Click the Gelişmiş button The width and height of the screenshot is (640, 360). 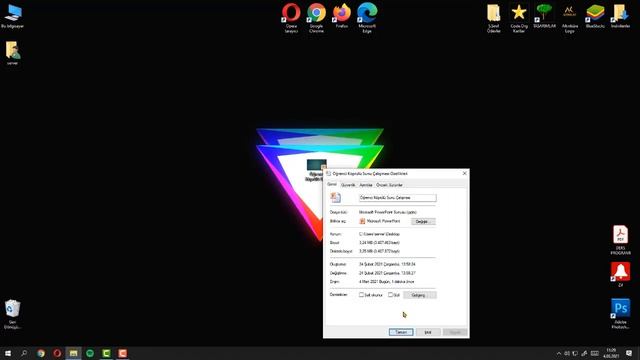420,295
